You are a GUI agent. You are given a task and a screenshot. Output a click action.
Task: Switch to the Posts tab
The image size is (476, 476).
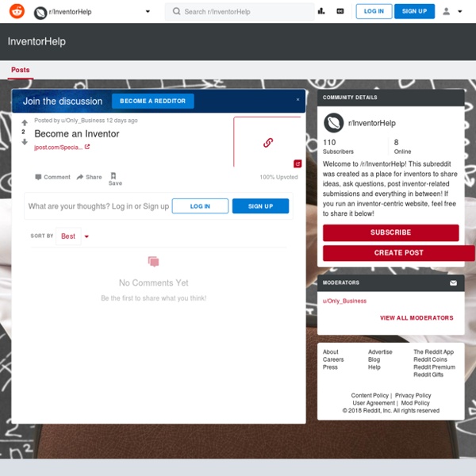(21, 70)
